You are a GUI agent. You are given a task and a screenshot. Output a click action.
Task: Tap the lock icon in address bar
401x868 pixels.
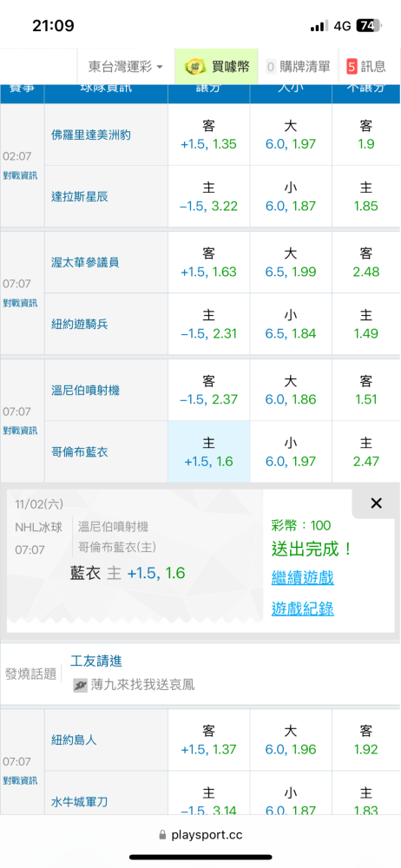tap(162, 835)
